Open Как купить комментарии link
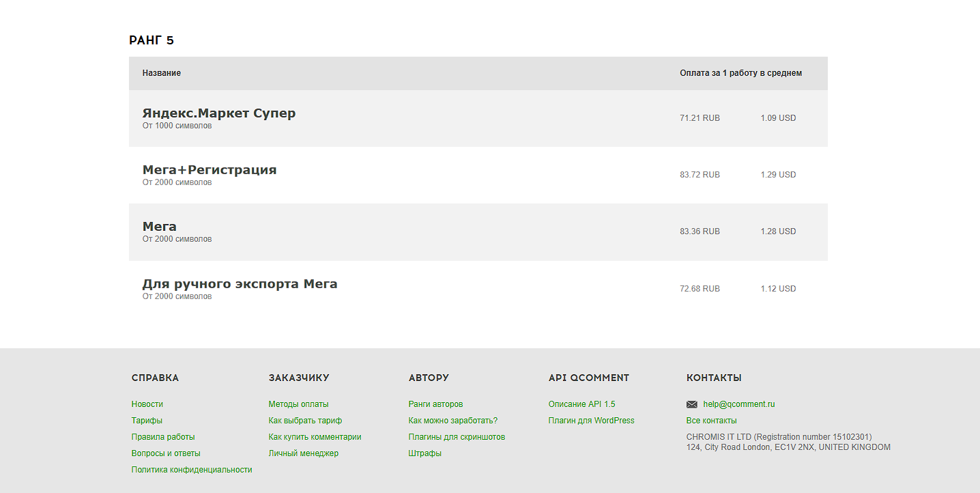Screen dimensions: 980x493 pos(315,437)
